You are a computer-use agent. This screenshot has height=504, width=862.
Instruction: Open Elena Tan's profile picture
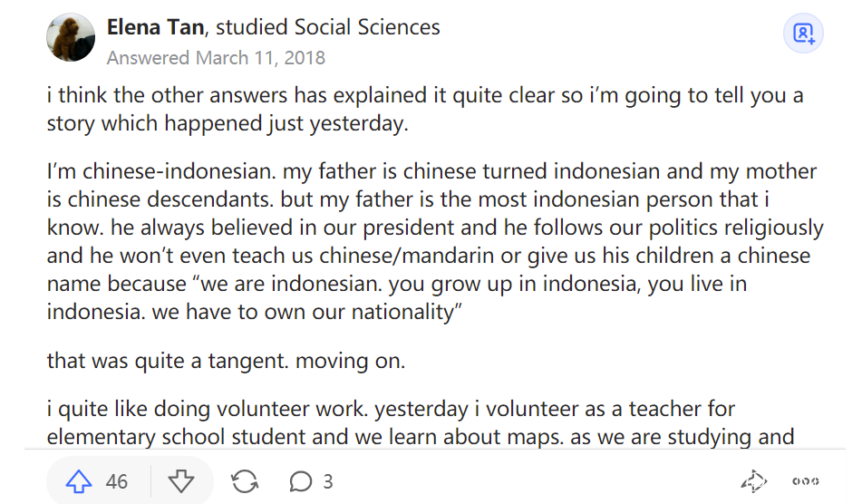pyautogui.click(x=71, y=38)
